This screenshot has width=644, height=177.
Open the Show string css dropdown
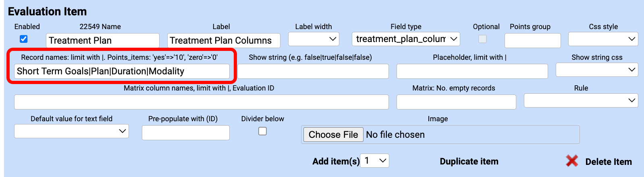click(597, 70)
